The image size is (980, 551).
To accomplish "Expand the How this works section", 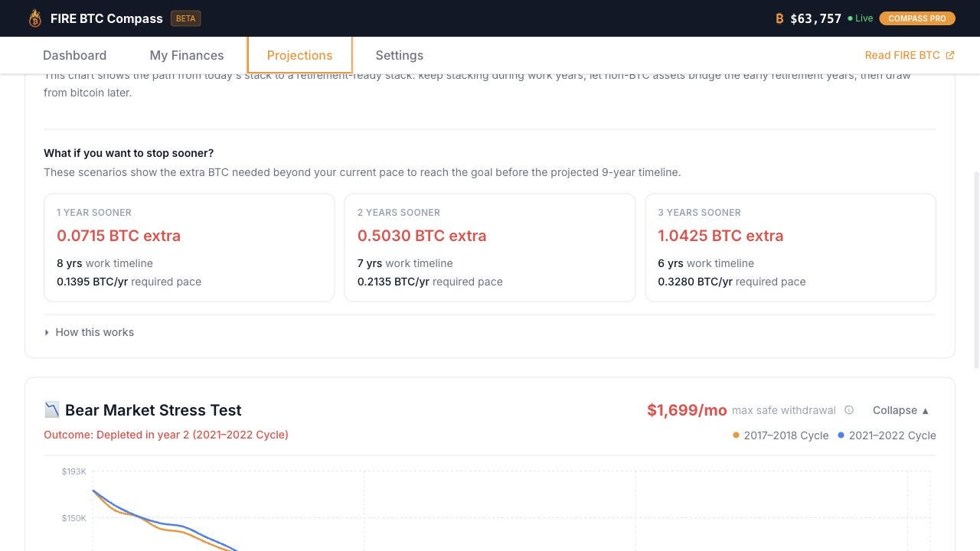I will click(89, 332).
